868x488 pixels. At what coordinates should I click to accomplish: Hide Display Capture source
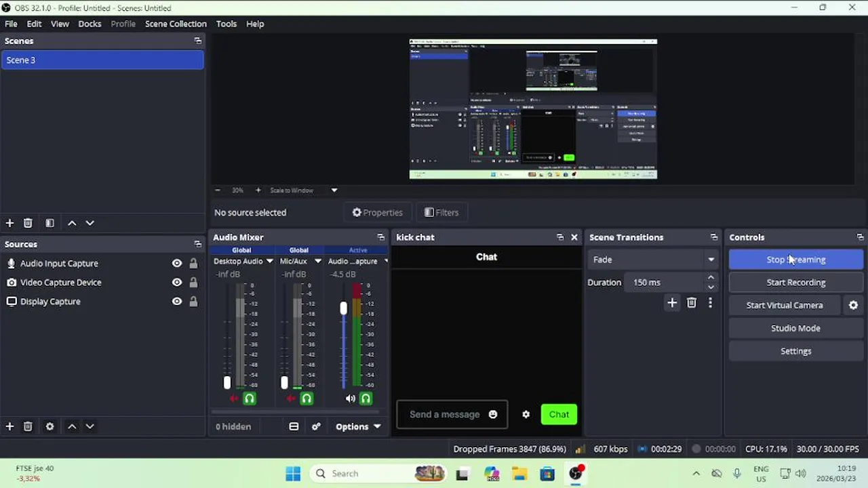click(177, 301)
